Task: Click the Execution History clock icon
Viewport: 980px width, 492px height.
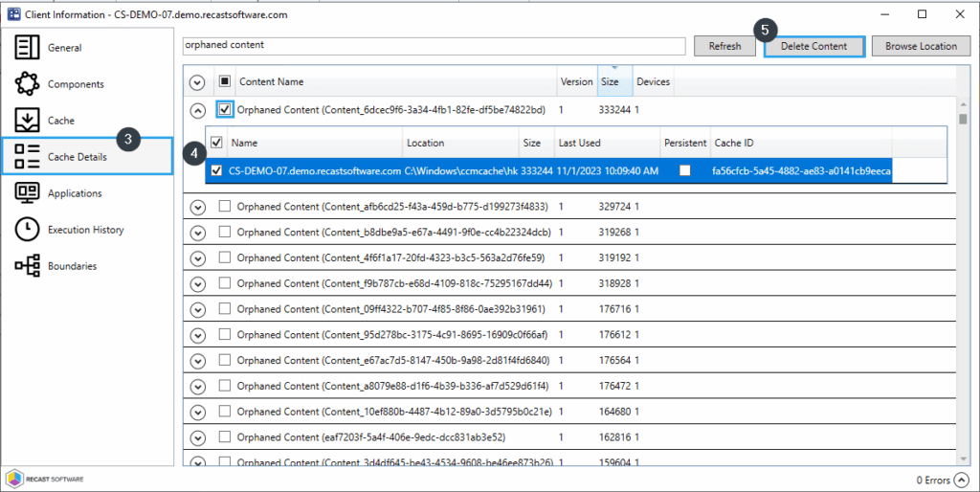Action: pyautogui.click(x=28, y=230)
